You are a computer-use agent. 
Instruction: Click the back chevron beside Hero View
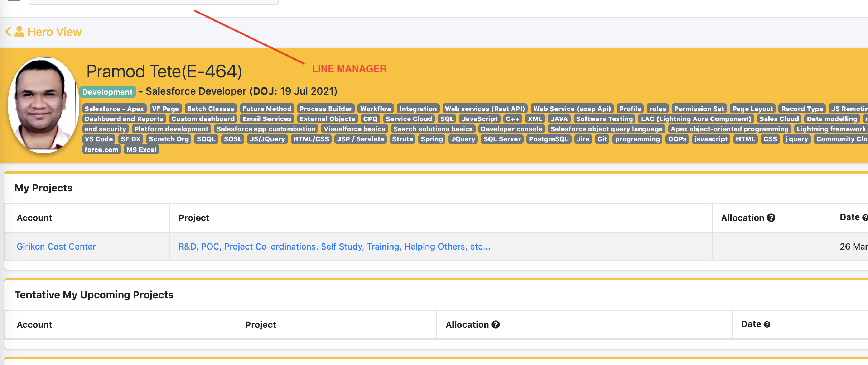[x=8, y=32]
